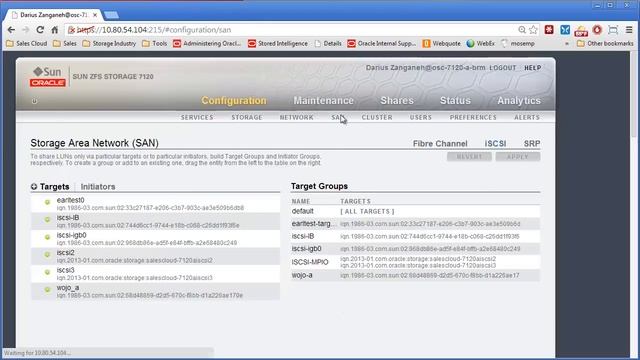Select the iscsi-IB target group row
This screenshot has height=360, width=640.
tap(415, 236)
